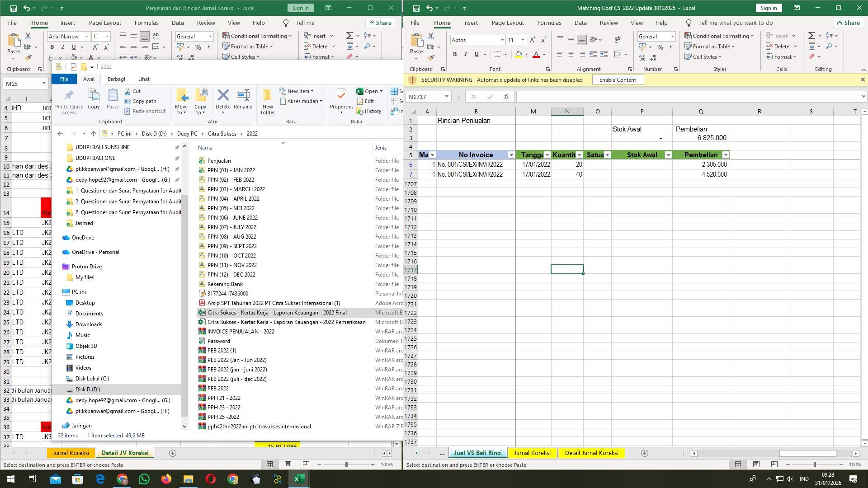Open the General number format dropdown

click(x=672, y=36)
